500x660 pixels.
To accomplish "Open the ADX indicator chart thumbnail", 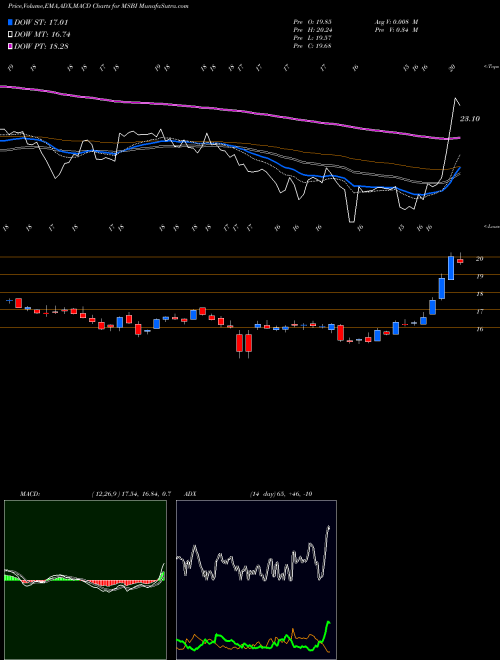I will [256, 580].
